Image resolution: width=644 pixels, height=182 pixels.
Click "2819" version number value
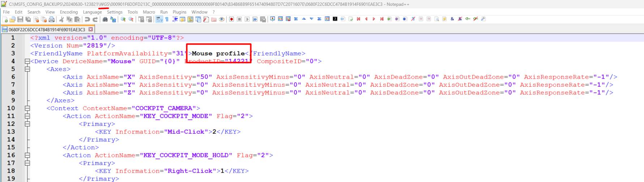pos(95,46)
